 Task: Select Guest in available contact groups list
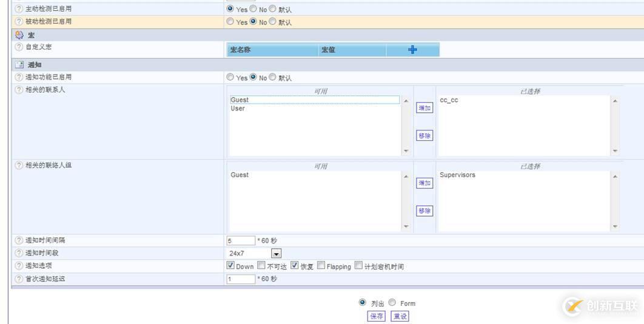point(315,175)
